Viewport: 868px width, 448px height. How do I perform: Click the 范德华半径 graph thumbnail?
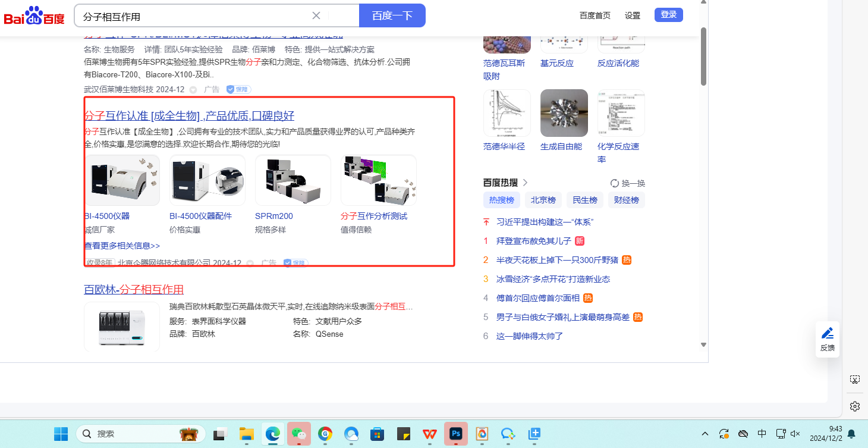pyautogui.click(x=507, y=113)
